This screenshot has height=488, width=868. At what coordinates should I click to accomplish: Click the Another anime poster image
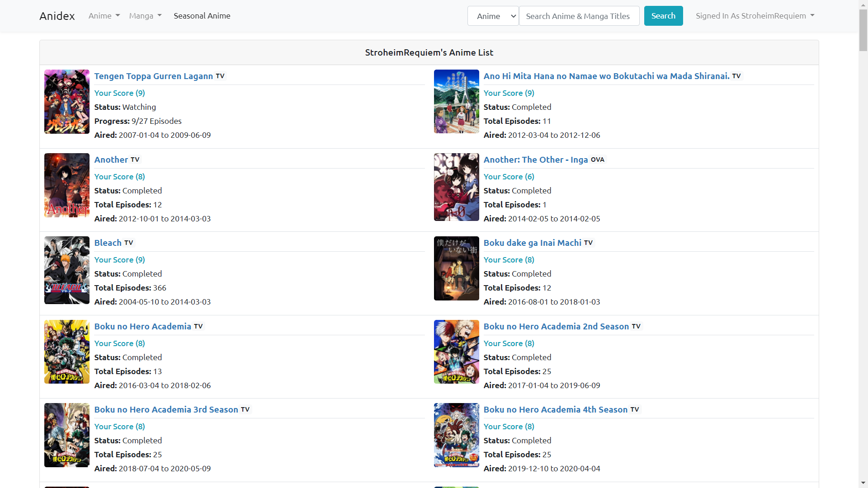coord(66,185)
